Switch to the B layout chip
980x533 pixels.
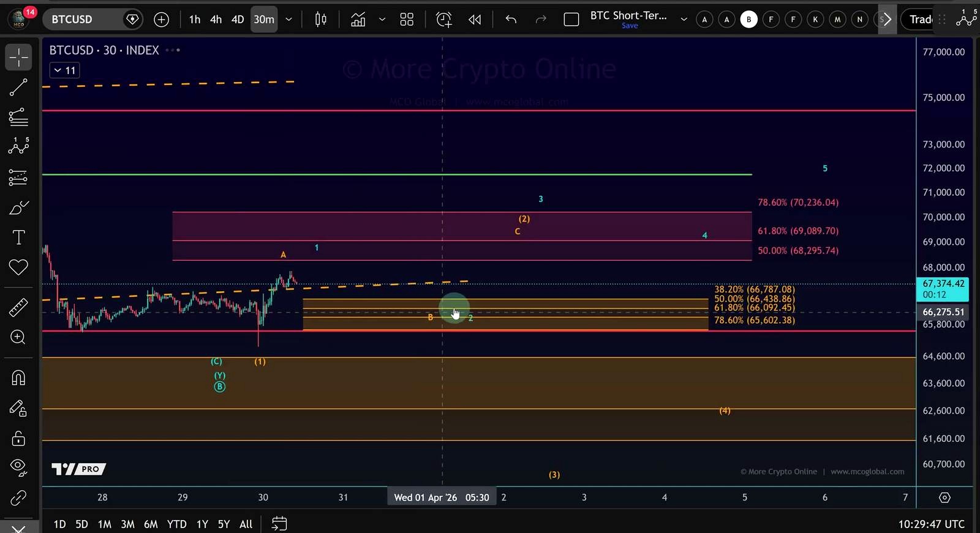pos(748,20)
